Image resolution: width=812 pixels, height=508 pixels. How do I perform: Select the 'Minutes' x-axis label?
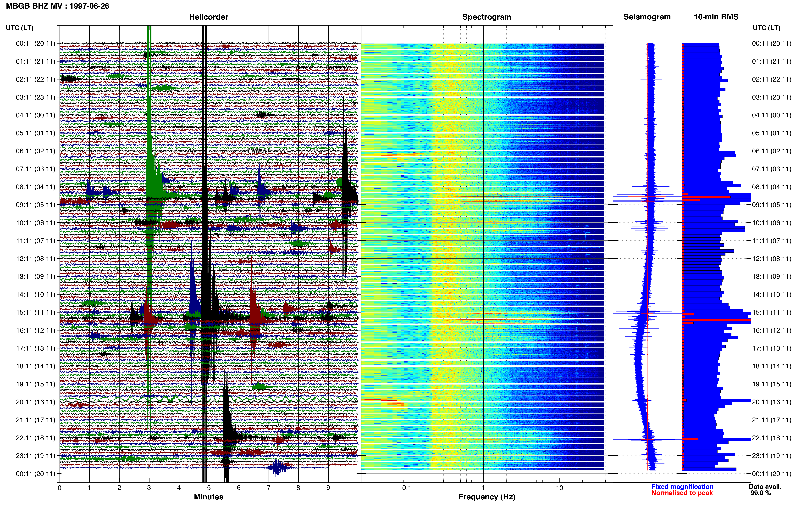pyautogui.click(x=209, y=497)
